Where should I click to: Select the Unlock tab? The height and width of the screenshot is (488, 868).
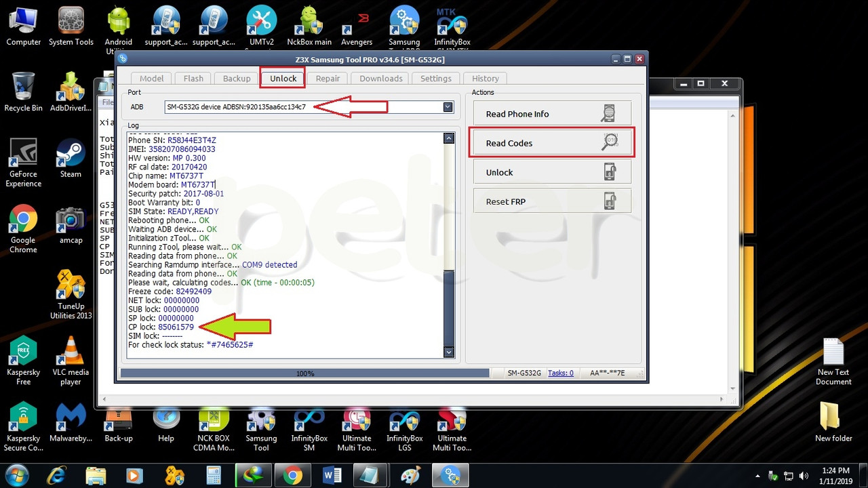[x=283, y=79]
